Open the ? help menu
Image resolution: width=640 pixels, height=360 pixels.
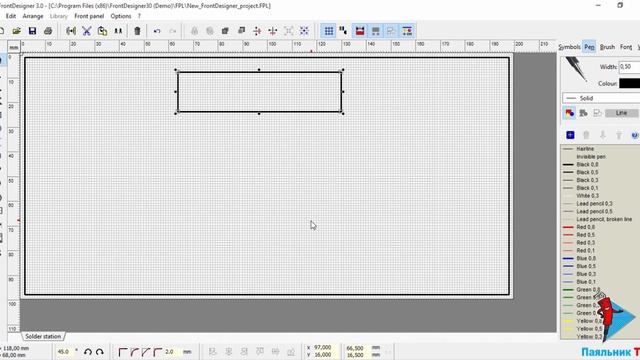(139, 16)
